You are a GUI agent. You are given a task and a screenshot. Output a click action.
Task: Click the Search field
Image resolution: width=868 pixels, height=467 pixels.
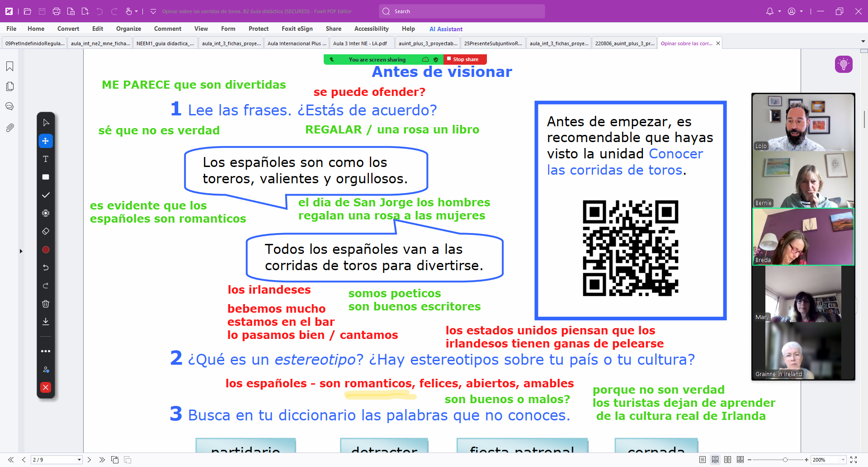pos(462,11)
